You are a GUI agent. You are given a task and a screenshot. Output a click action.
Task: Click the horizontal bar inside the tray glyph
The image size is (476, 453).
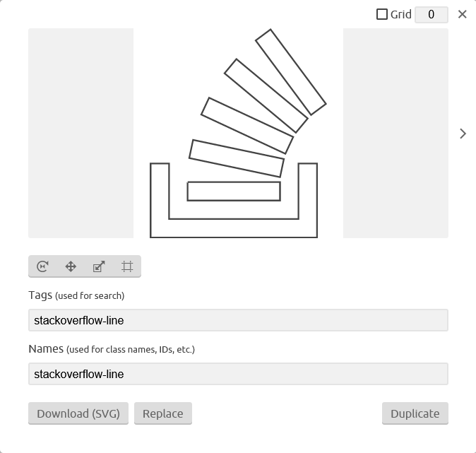234,192
